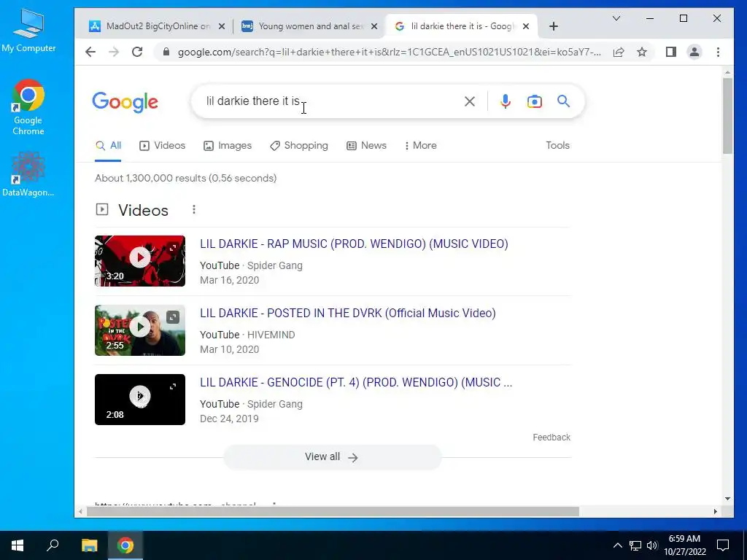Share this page icon in address bar

click(619, 52)
